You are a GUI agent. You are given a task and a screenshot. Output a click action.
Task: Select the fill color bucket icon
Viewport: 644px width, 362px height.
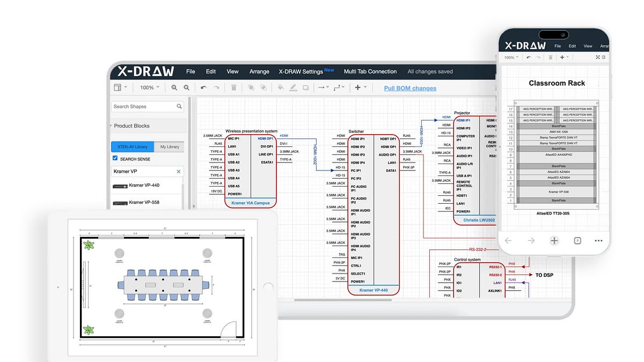tap(280, 87)
